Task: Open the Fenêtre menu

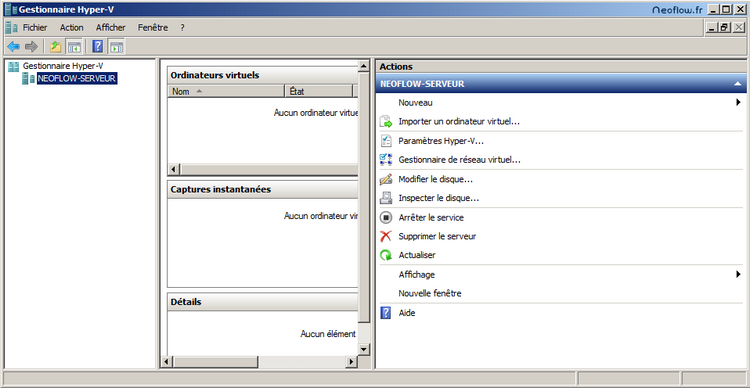Action: [x=153, y=28]
